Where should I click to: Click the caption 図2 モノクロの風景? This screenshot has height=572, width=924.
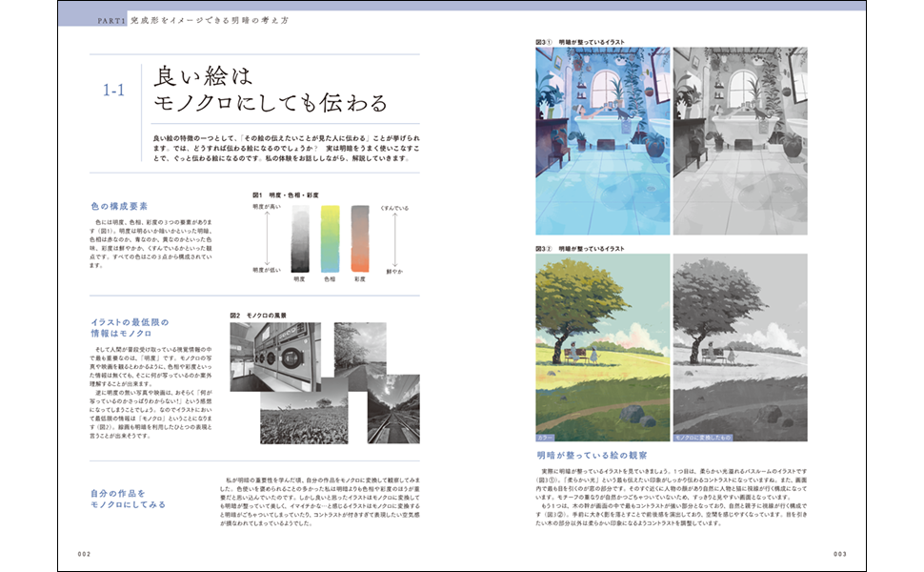click(258, 316)
